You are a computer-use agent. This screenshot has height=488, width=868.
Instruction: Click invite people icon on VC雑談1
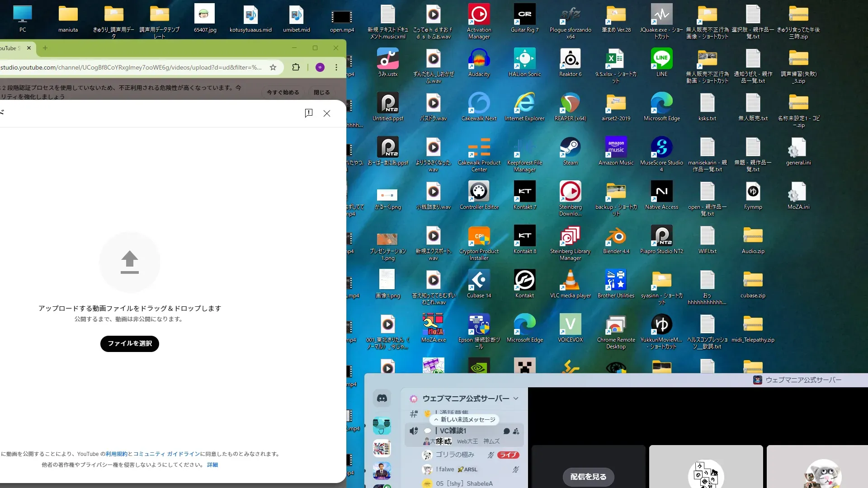click(516, 431)
